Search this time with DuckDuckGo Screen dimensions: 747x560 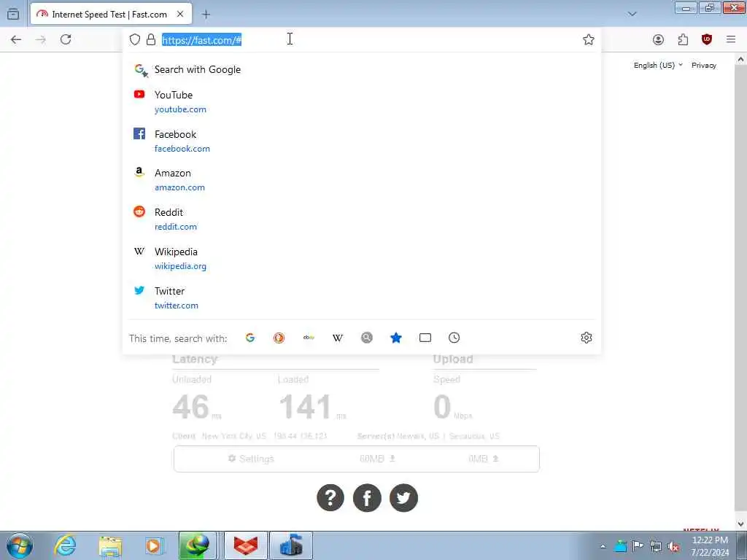279,338
